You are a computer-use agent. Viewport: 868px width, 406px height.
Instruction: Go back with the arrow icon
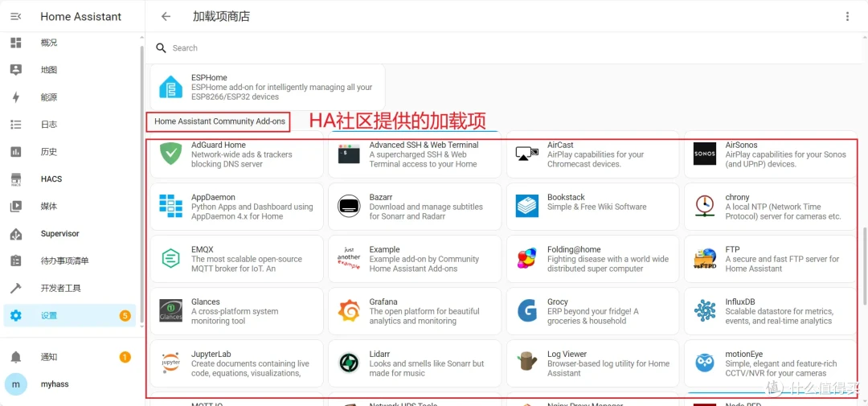[x=166, y=17]
